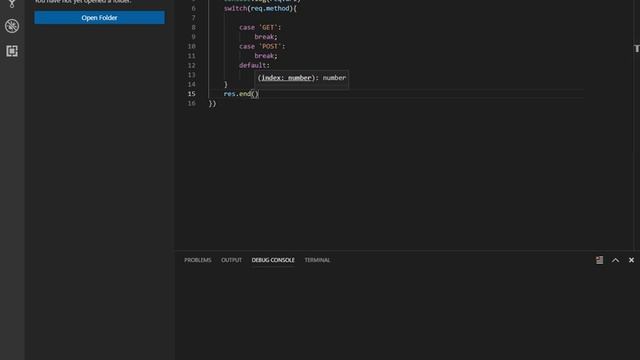The width and height of the screenshot is (640, 360).
Task: Click the Open Folder button
Action: click(100, 18)
